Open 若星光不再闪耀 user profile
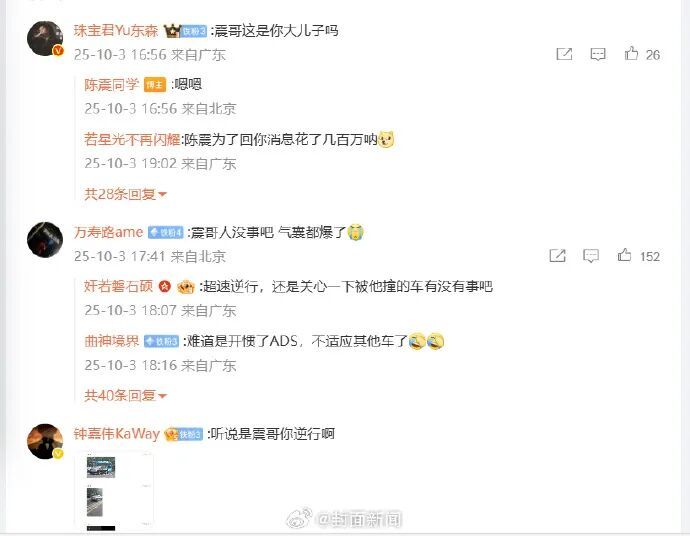 [x=132, y=140]
